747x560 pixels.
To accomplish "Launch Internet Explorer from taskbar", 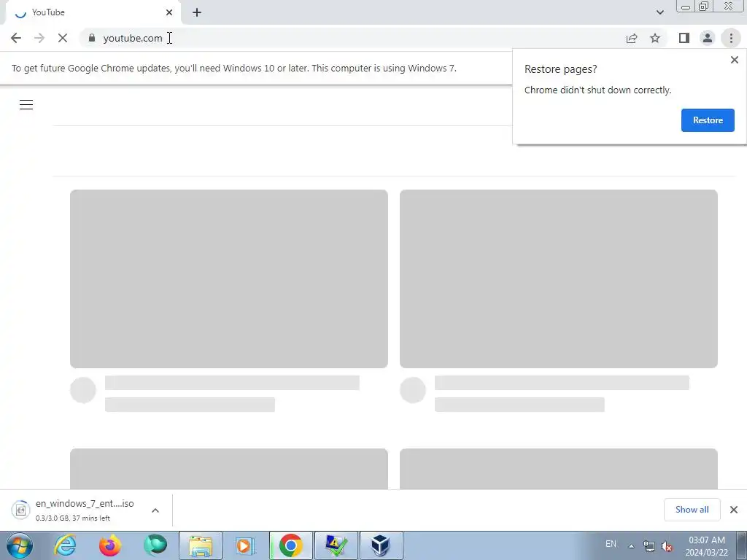I will [x=65, y=545].
